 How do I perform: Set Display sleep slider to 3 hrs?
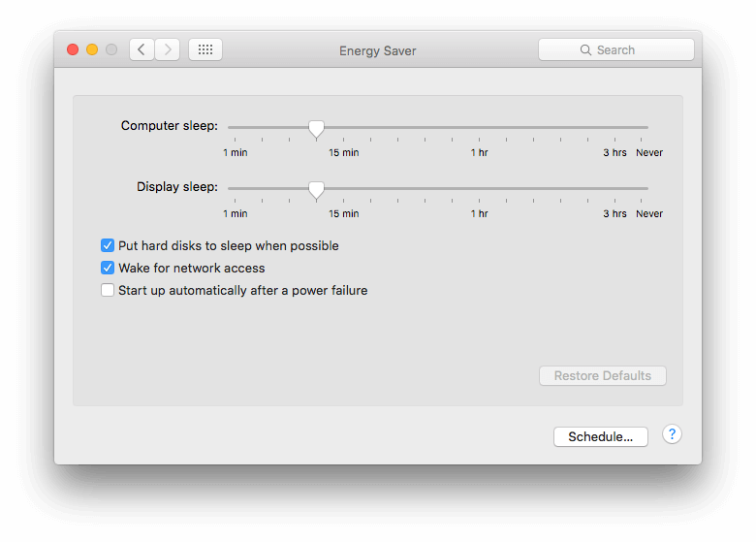point(614,188)
